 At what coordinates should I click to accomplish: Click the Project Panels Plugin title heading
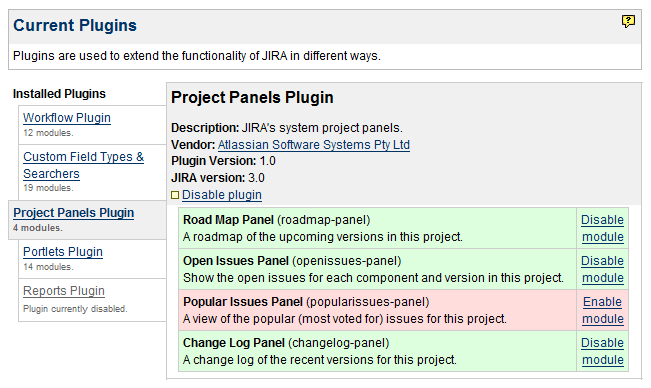coord(252,98)
